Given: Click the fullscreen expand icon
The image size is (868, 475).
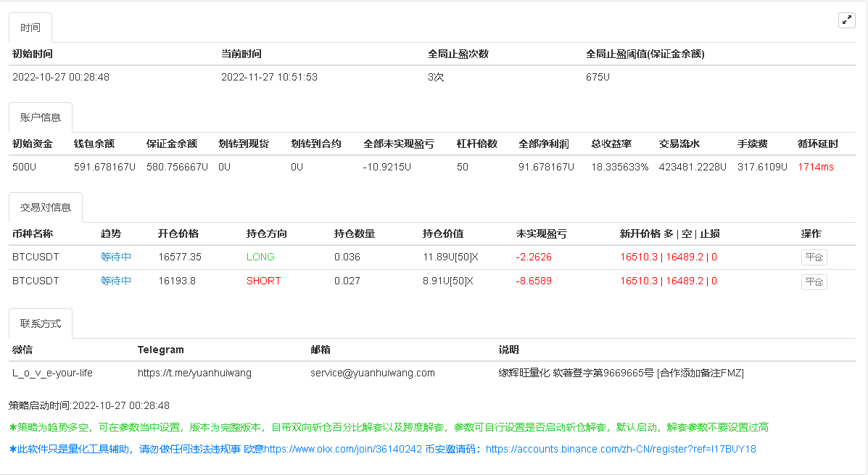Looking at the screenshot, I should tap(846, 20).
